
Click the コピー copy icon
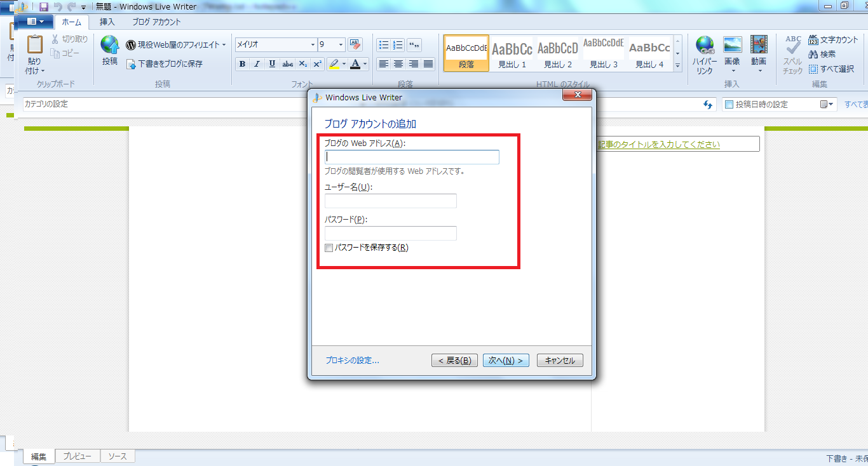coord(55,53)
